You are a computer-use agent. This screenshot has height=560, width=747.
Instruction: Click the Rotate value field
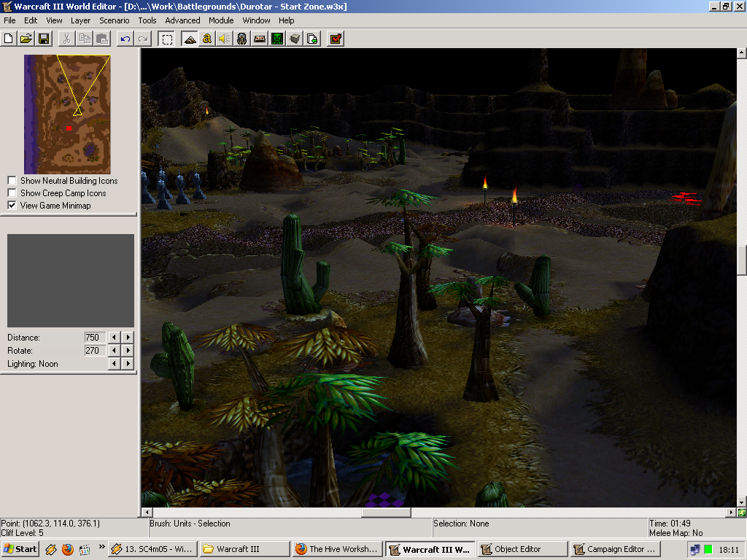point(94,351)
